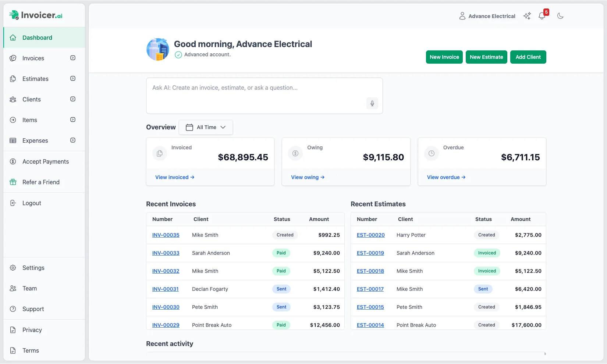The height and width of the screenshot is (364, 607).
Task: Open invoice INV-00031 for Declan Fogarty
Action: [x=166, y=289]
